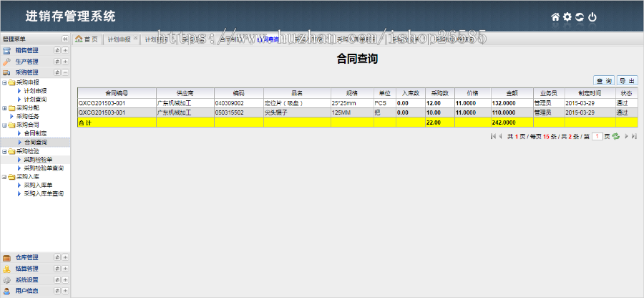The height and width of the screenshot is (298, 644).
Task: Select the 尖头镊子 product row
Action: [x=357, y=112]
